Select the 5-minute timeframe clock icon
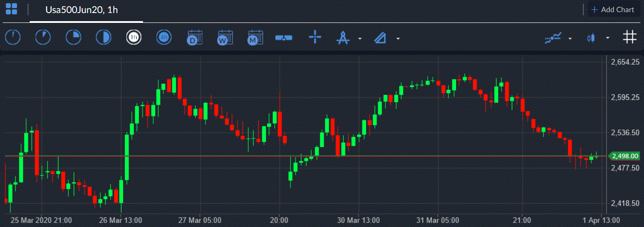 pos(43,38)
